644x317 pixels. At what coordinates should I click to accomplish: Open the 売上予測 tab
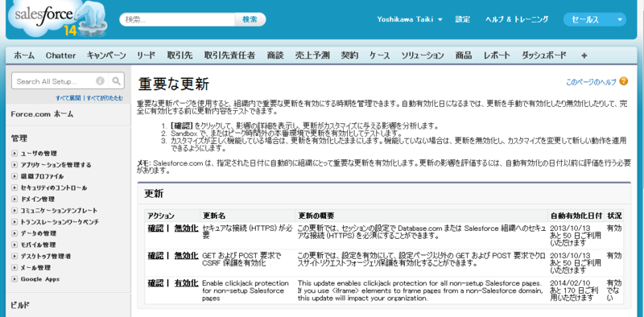point(312,56)
